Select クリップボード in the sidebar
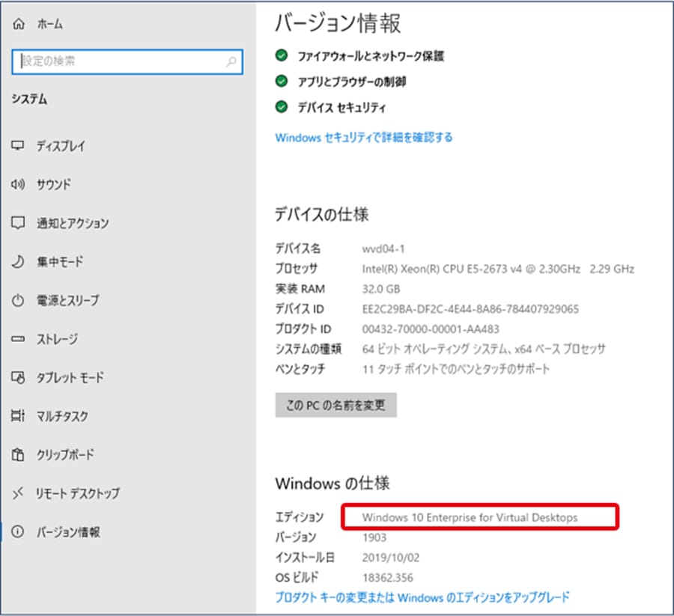 [x=65, y=454]
